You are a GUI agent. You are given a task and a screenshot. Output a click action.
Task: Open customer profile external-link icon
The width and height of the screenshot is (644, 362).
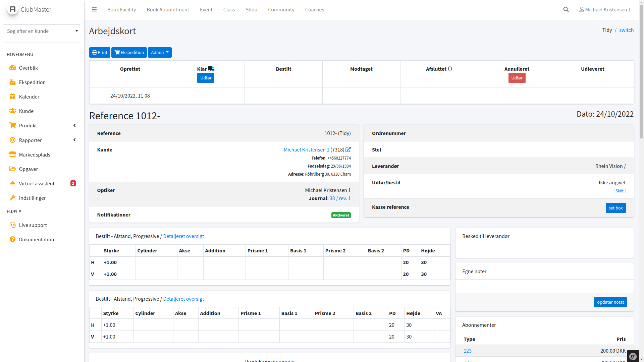pos(348,149)
